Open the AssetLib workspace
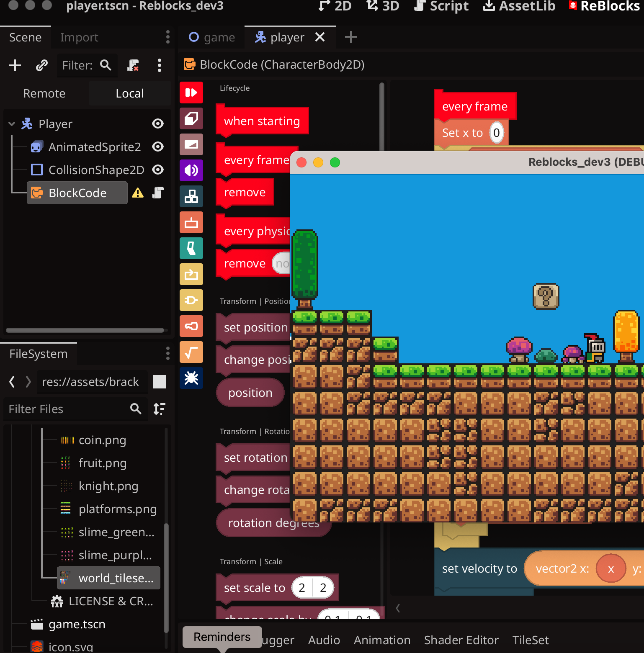 518,6
